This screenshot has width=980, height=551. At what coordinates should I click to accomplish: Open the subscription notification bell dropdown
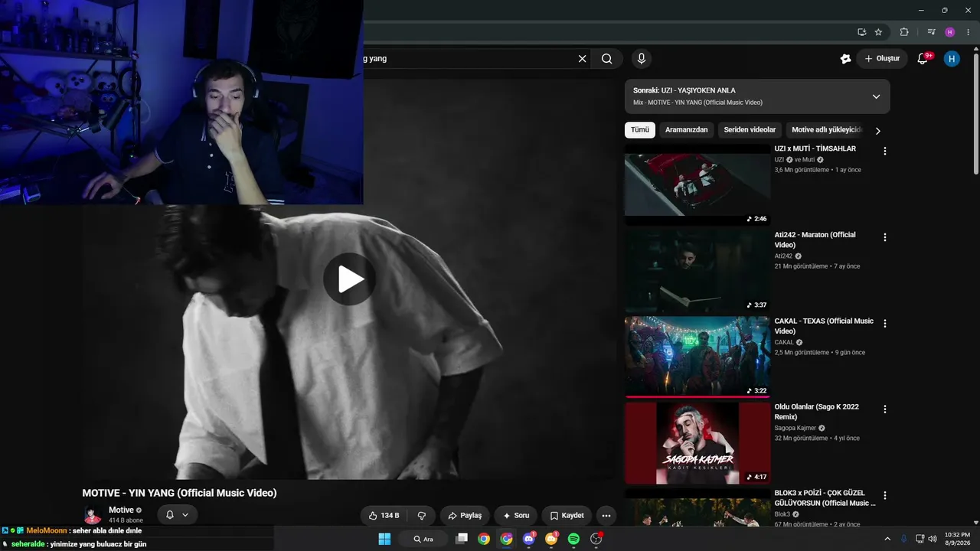pos(177,515)
